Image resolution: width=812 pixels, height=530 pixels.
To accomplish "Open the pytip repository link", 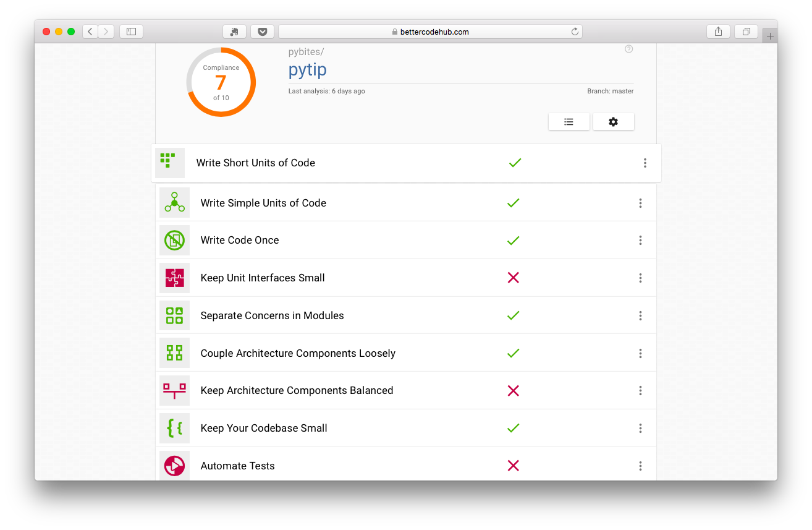I will (307, 70).
